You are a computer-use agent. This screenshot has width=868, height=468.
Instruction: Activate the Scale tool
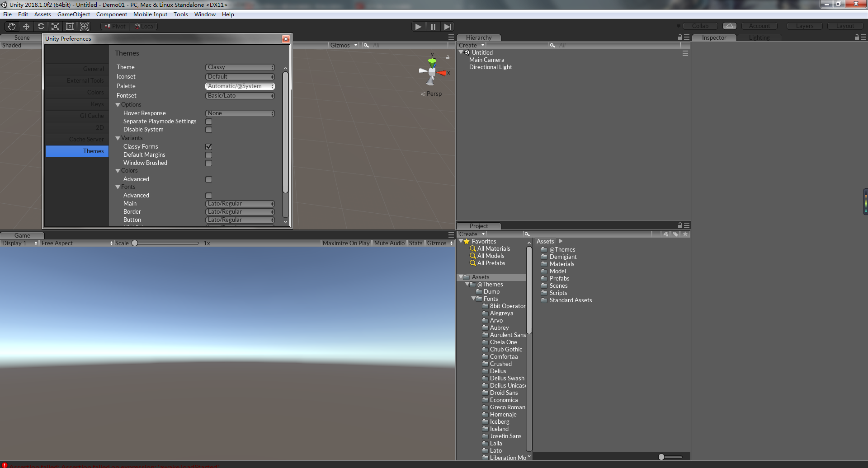pos(55,26)
